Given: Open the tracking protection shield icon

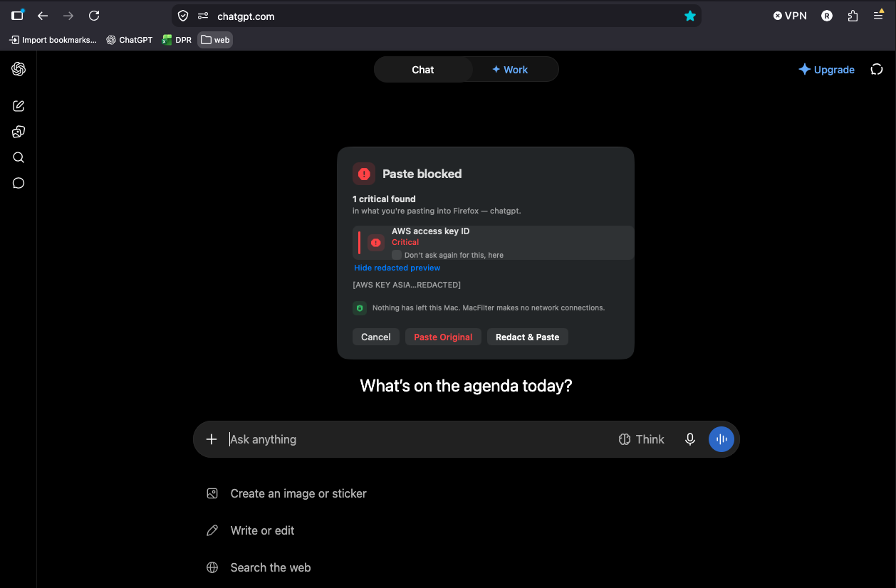Looking at the screenshot, I should (x=183, y=16).
